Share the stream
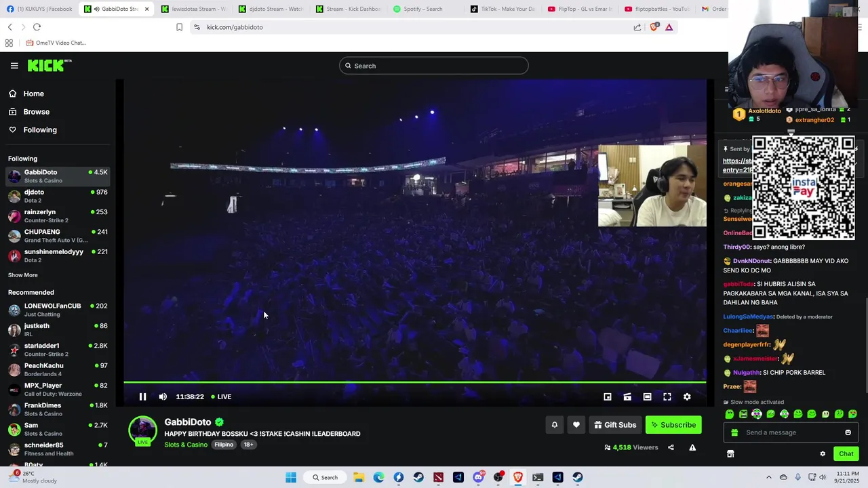 pyautogui.click(x=671, y=447)
